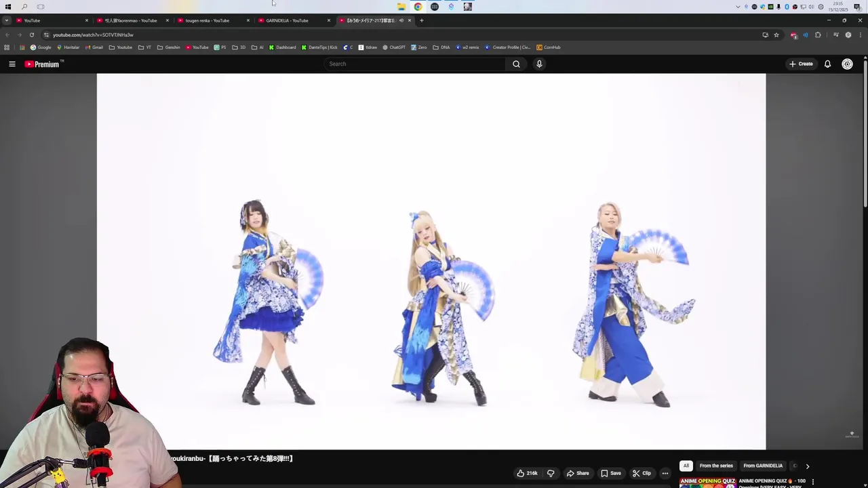Show more filter chips with right arrow
This screenshot has height=488, width=868.
click(x=807, y=466)
